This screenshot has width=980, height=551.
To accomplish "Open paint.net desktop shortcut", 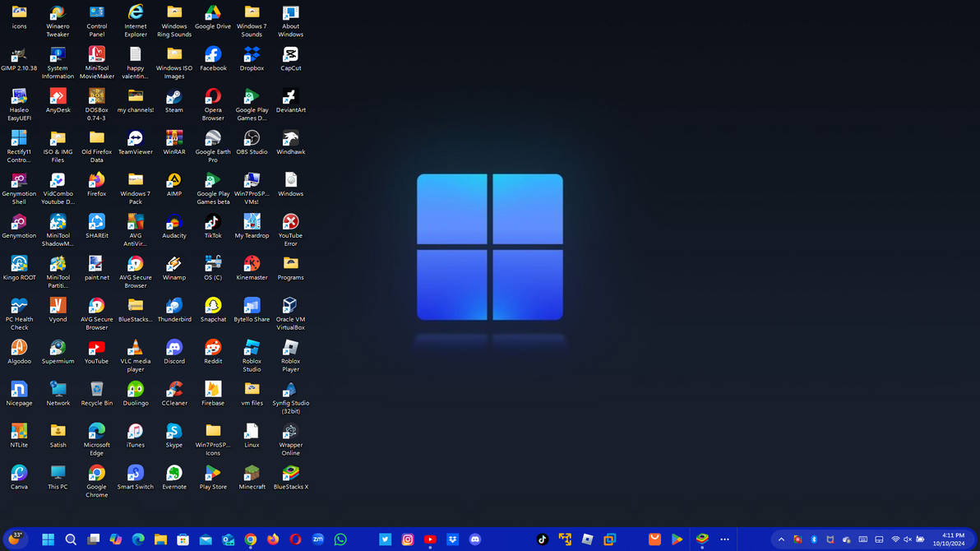I will (x=97, y=268).
